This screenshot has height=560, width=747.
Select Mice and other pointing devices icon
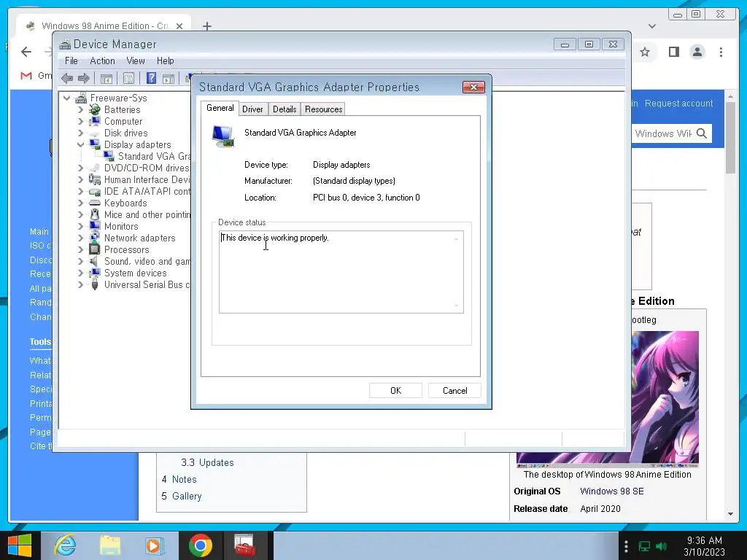95,214
